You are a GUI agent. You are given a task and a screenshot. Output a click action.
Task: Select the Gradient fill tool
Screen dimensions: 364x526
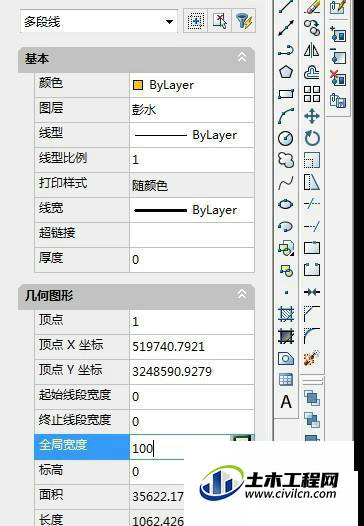[285, 336]
